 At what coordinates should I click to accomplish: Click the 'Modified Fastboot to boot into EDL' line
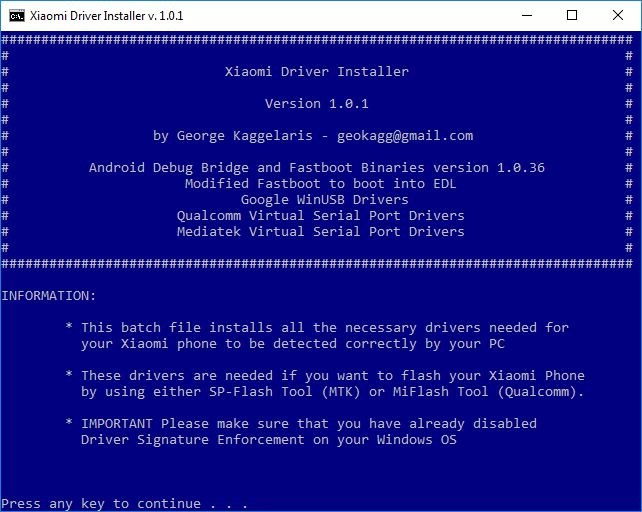320,184
